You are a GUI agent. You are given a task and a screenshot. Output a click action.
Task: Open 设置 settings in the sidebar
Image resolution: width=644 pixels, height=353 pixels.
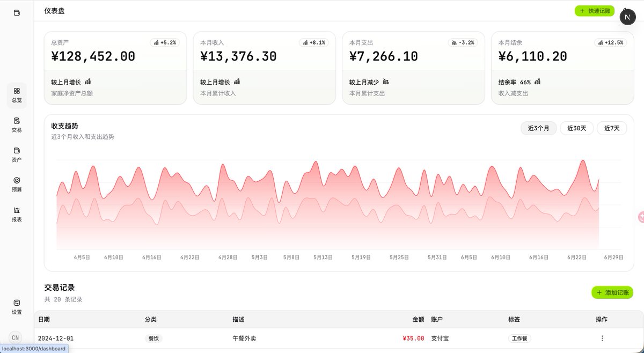(x=17, y=307)
